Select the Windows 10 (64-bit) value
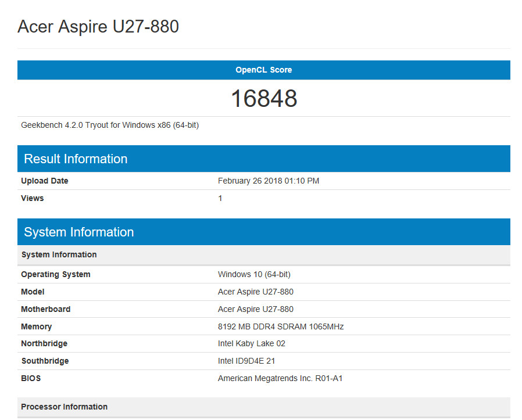 point(254,275)
